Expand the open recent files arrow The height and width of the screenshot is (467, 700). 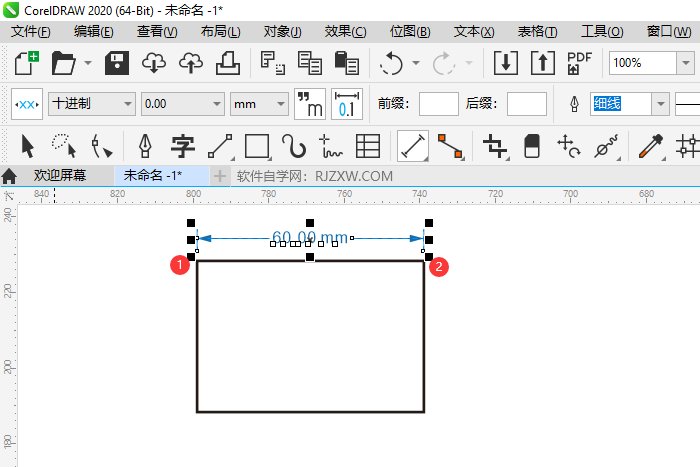[x=88, y=63]
